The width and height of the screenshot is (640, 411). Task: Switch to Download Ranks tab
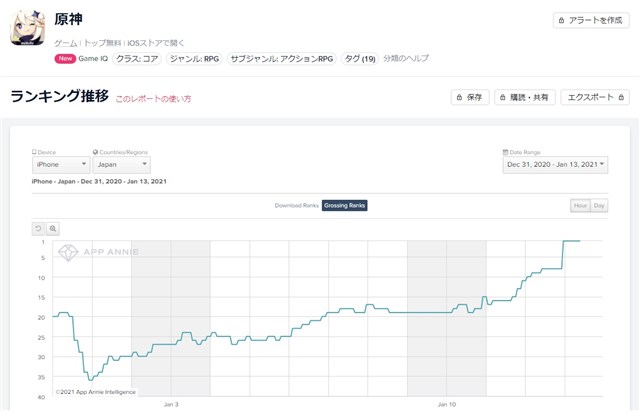296,205
